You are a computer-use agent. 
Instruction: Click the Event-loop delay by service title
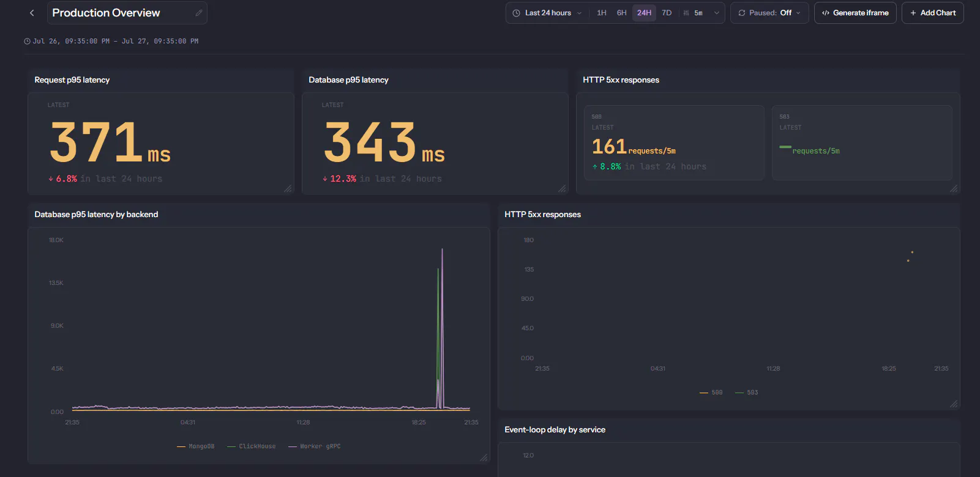click(x=555, y=430)
